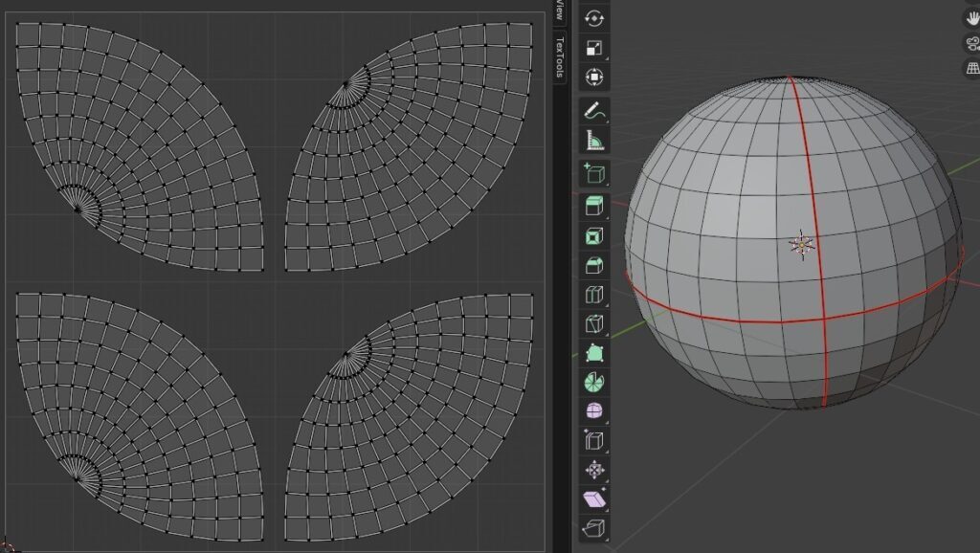Select the Spin tool
980x553 pixels.
point(593,382)
